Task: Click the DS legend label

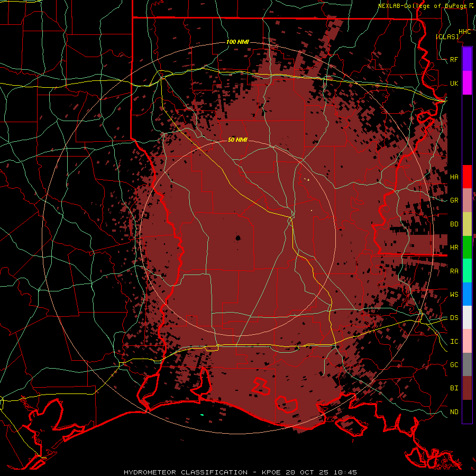Action: click(x=454, y=318)
